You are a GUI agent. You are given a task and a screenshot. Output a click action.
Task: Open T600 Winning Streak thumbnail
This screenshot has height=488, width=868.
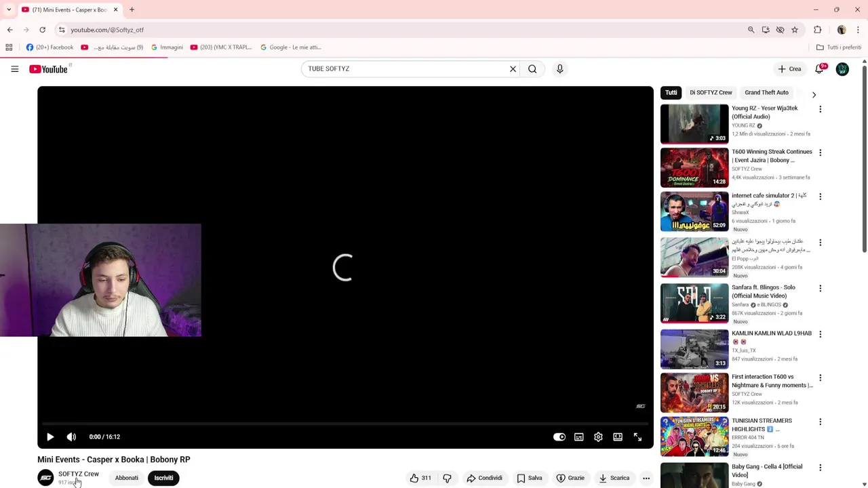coord(694,167)
